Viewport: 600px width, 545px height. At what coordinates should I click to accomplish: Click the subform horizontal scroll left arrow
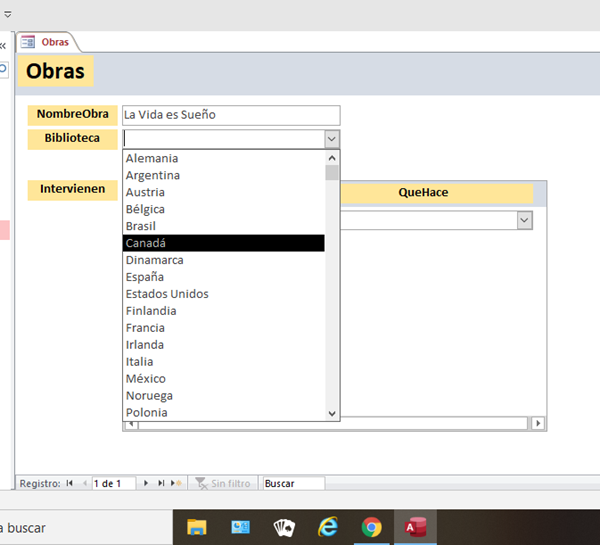[x=131, y=424]
